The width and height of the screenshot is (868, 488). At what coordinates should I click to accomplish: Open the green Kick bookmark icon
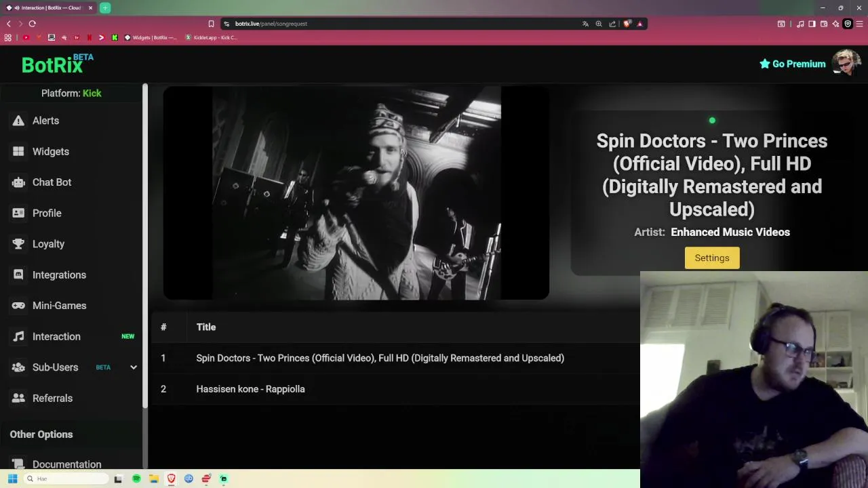(115, 37)
